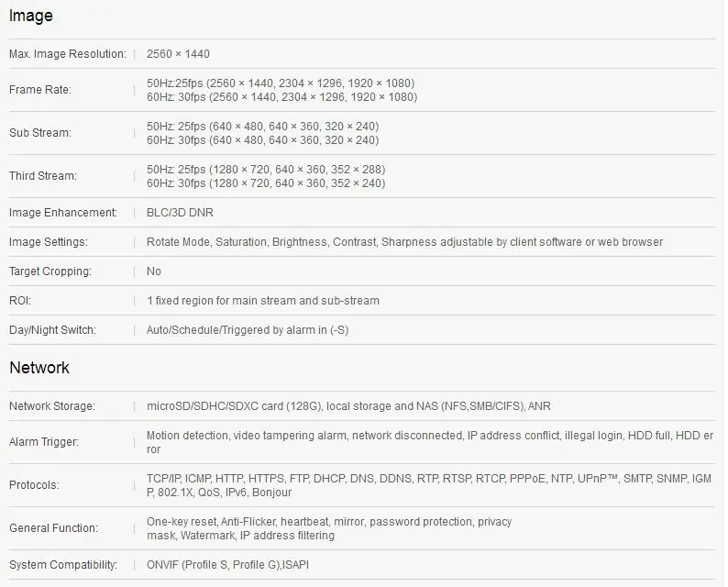Select the Sub Stream label
This screenshot has width=728, height=587.
click(x=40, y=133)
